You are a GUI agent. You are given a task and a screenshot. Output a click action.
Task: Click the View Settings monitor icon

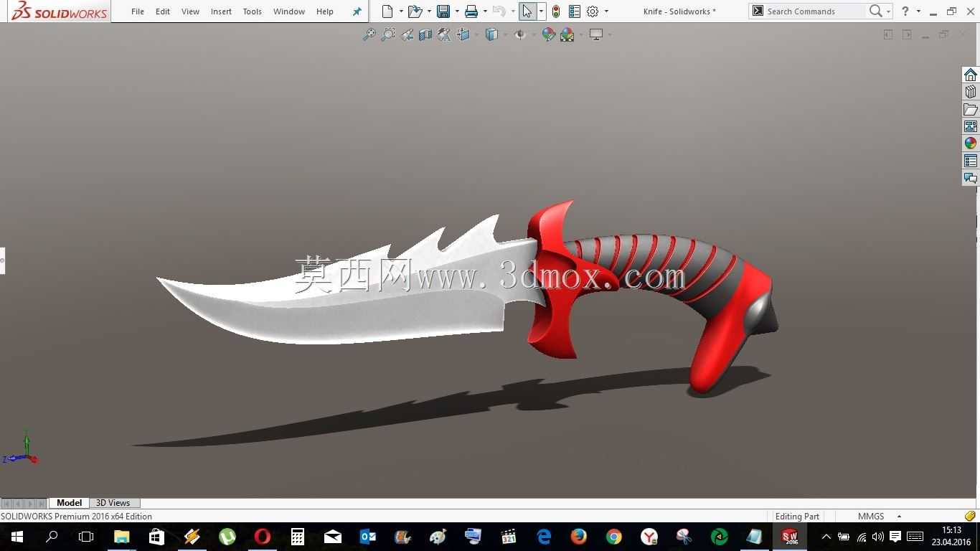click(x=595, y=34)
